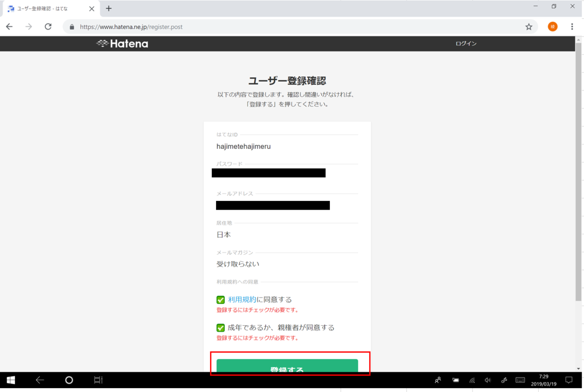Click the browser forward arrow
This screenshot has width=584, height=392.
coord(29,27)
